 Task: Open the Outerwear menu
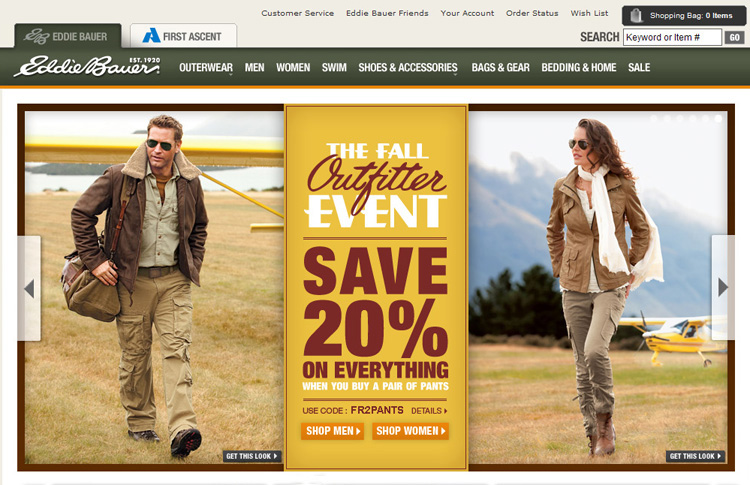click(x=206, y=67)
